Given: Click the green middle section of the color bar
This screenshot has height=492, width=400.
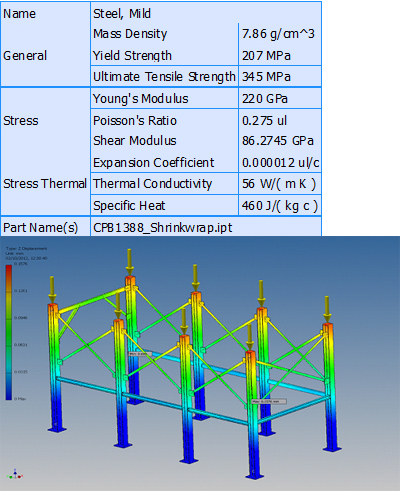Looking at the screenshot, I should (9, 332).
